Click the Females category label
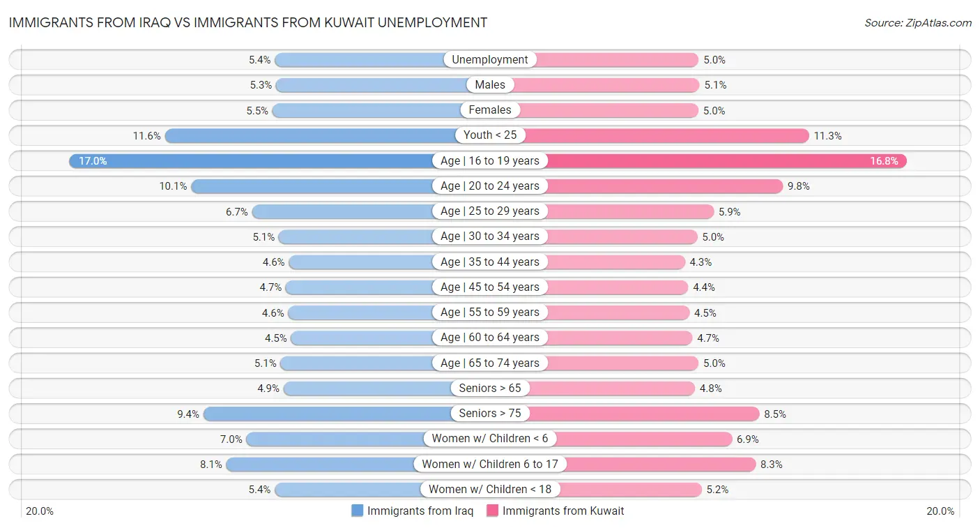Image resolution: width=980 pixels, height=528 pixels. tap(490, 110)
